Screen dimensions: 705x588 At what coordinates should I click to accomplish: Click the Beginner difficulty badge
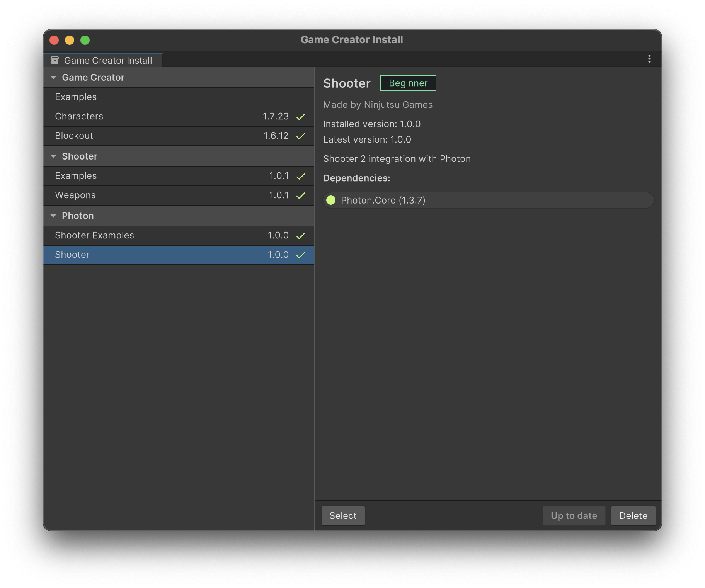[x=408, y=83]
